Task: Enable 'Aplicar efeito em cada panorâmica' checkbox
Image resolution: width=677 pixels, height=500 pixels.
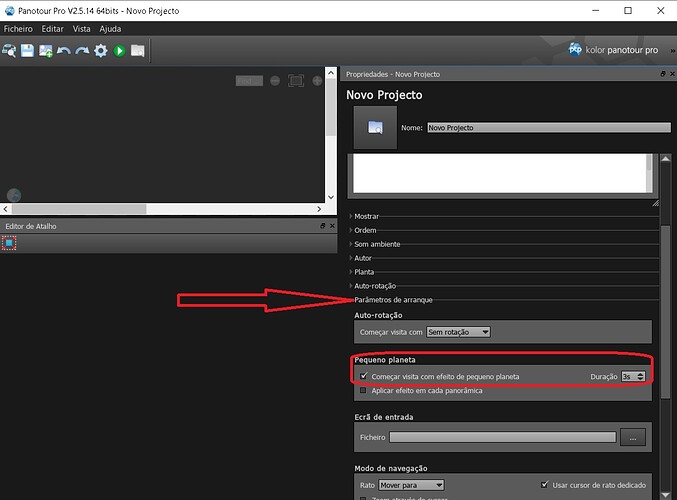Action: point(364,391)
